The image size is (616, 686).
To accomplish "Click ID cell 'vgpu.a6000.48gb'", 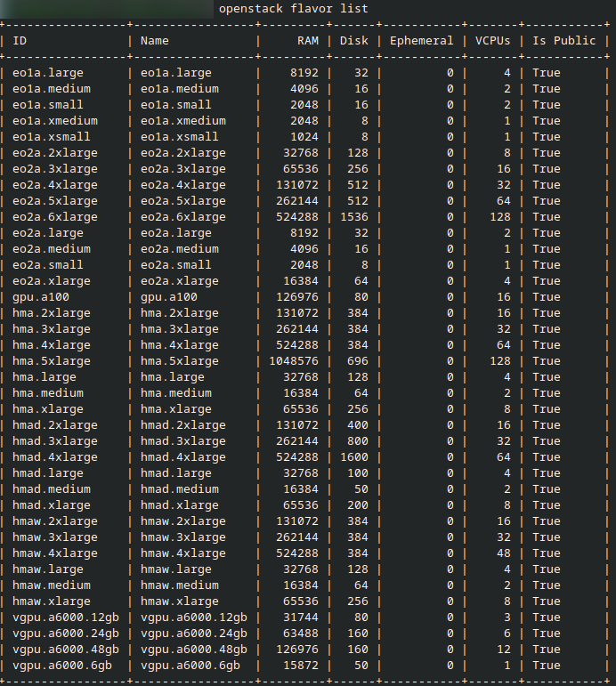I will pyautogui.click(x=66, y=650).
